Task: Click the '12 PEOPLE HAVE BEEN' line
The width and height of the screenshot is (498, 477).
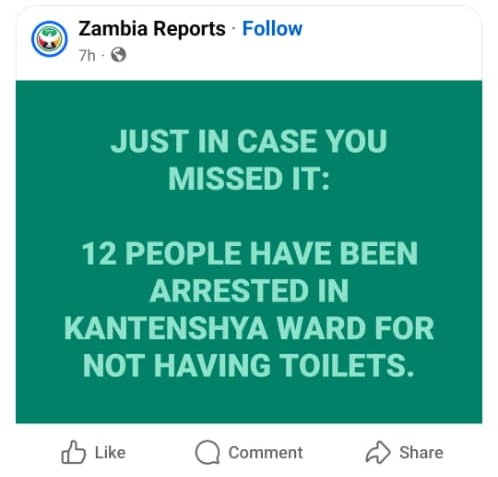Action: [249, 253]
